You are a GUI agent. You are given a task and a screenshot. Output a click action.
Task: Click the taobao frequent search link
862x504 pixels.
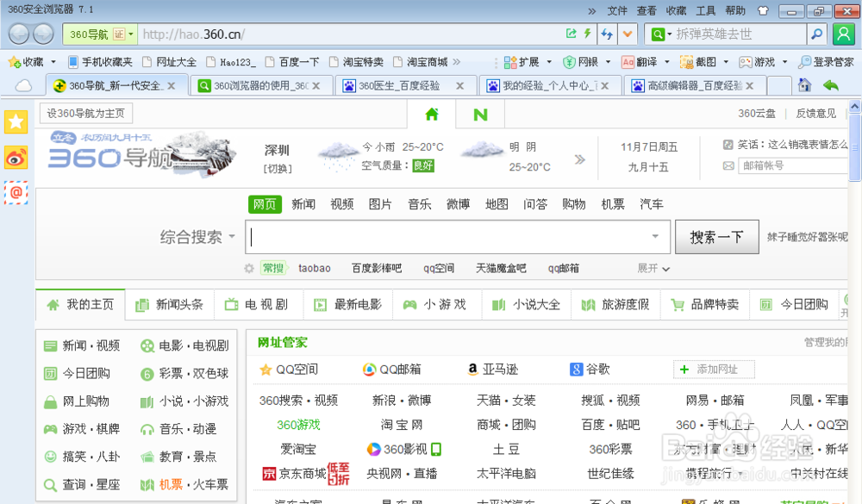pos(315,268)
